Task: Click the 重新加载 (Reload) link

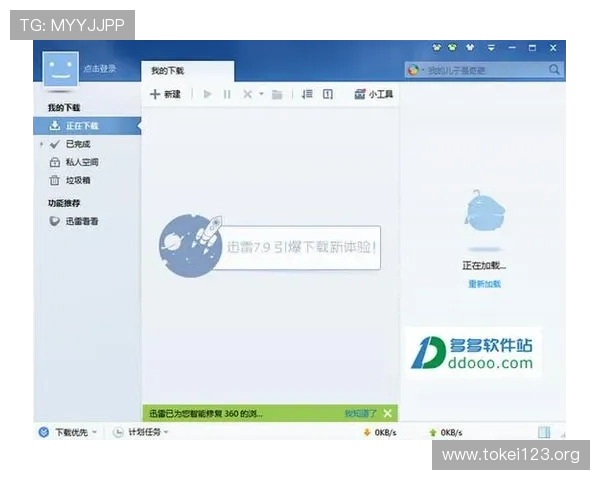Action: pos(484,284)
